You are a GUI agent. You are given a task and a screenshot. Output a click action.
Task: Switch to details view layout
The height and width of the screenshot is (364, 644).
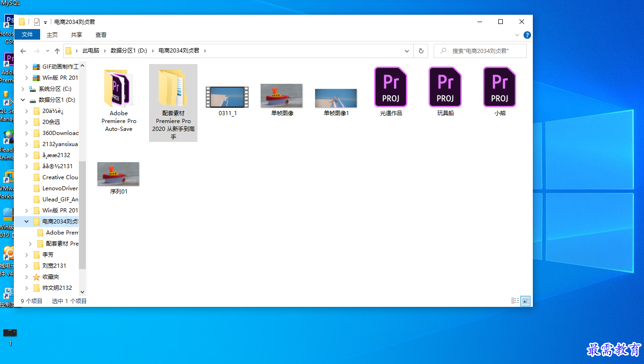(515, 301)
